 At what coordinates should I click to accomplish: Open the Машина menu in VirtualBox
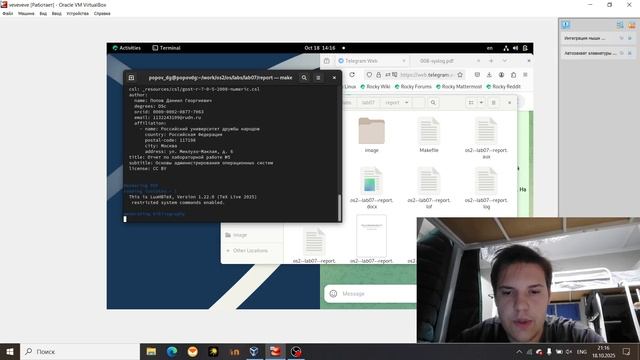[26, 13]
